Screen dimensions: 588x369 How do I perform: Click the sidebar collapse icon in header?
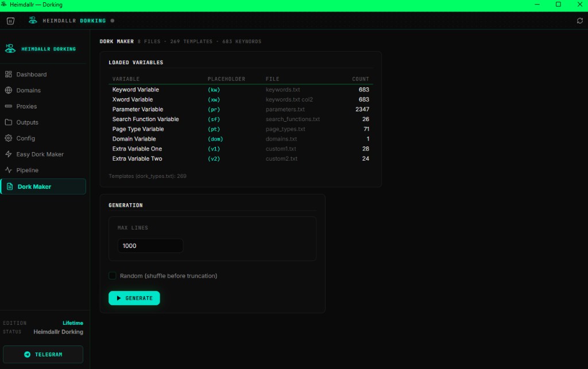(x=10, y=21)
